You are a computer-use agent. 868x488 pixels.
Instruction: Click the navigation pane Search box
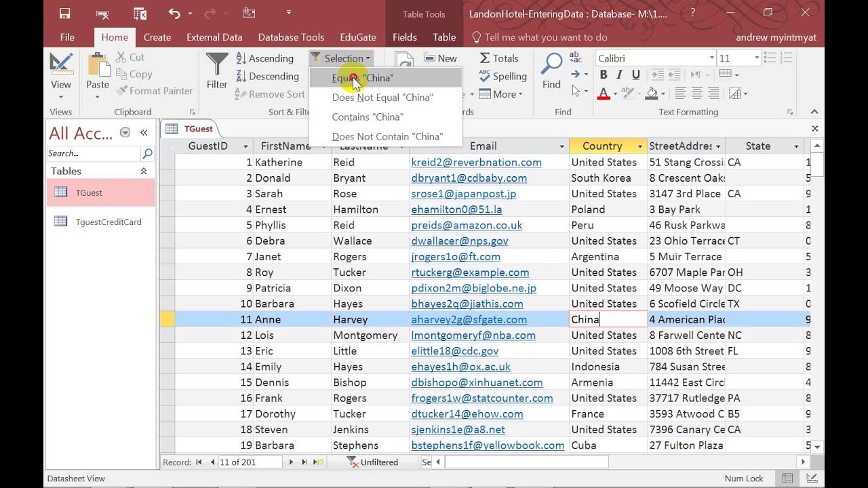(94, 153)
